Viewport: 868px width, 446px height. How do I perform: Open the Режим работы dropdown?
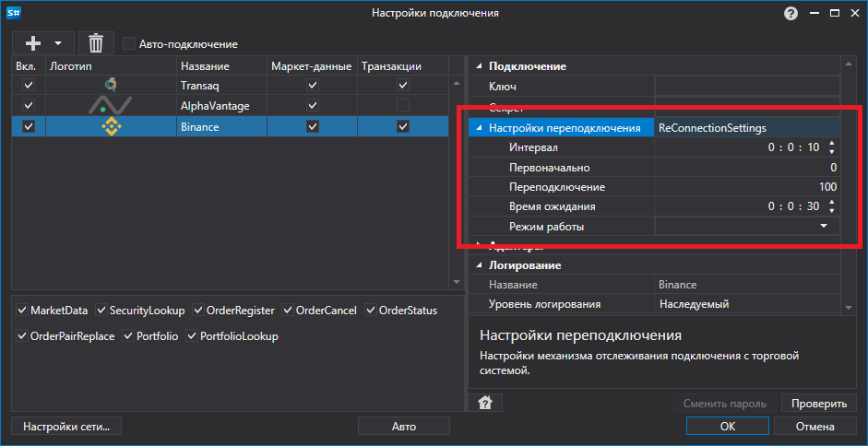pos(823,226)
